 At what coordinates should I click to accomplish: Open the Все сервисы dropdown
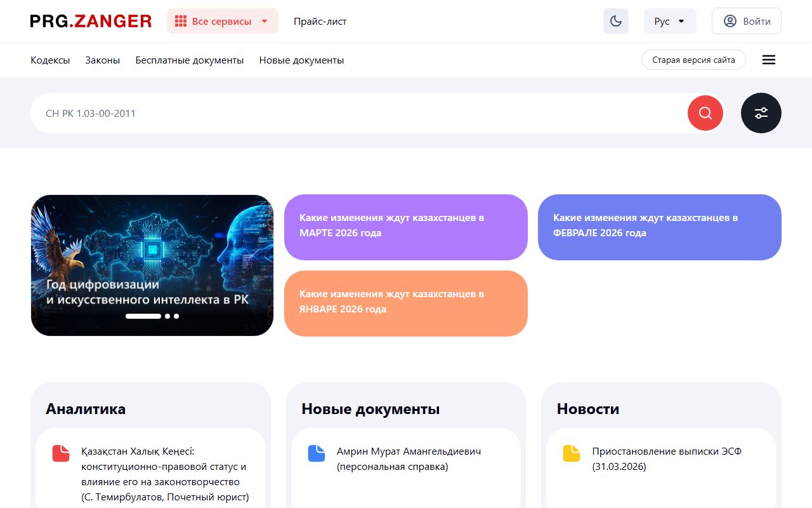tap(223, 20)
